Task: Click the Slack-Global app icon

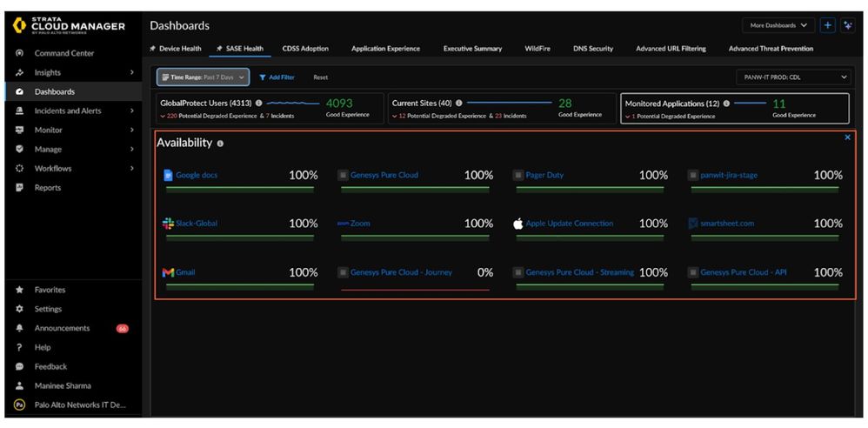Action: click(168, 224)
